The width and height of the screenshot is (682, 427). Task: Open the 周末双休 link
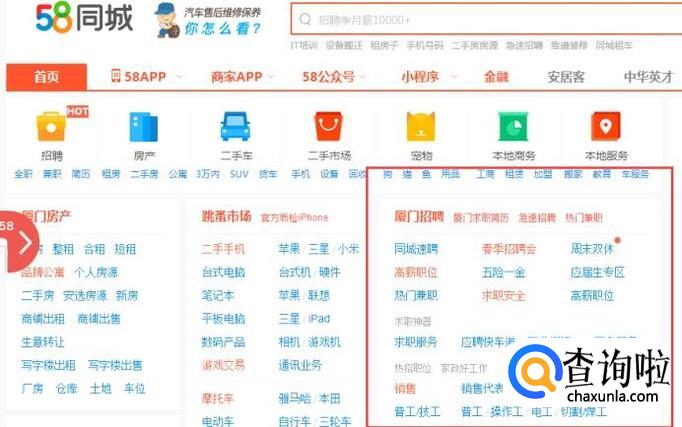[592, 249]
